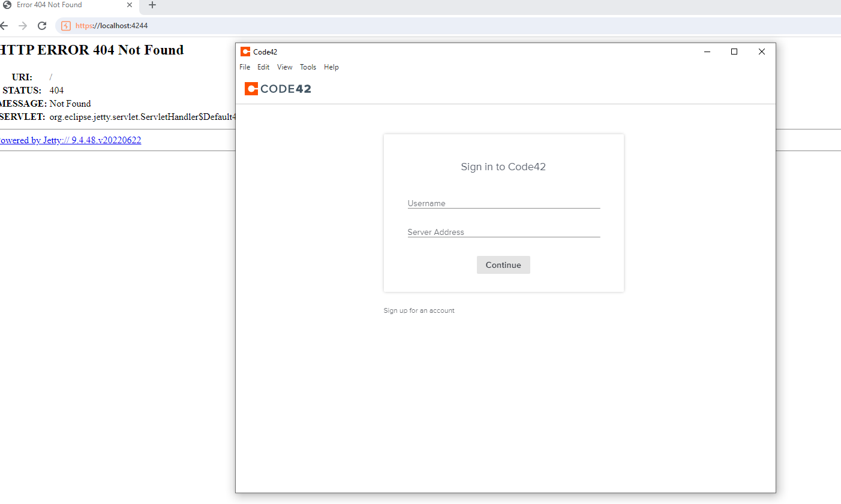Screen dimensions: 841x504
Task: Click the 'Sign in to Code42' heading
Action: [503, 167]
